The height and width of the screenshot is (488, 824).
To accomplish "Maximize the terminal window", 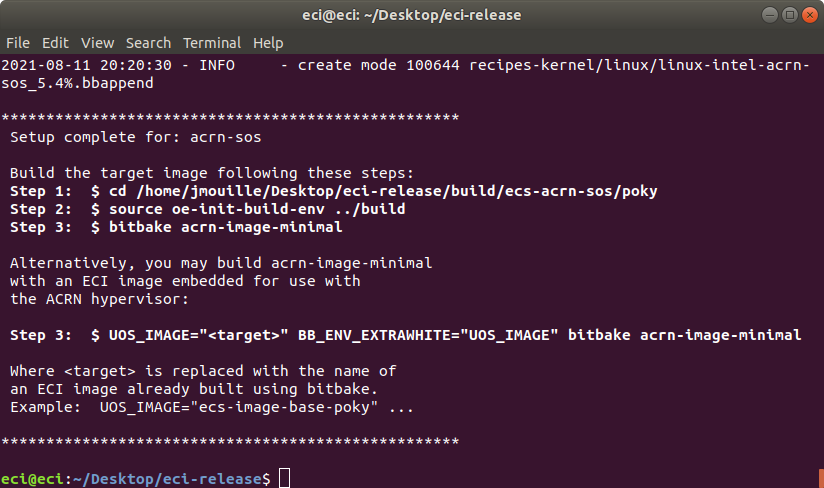I will [x=790, y=15].
